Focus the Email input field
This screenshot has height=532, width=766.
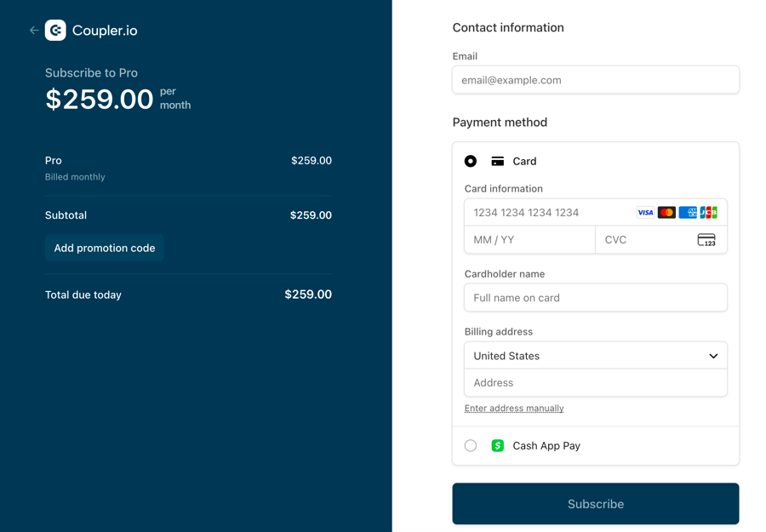[x=596, y=80]
